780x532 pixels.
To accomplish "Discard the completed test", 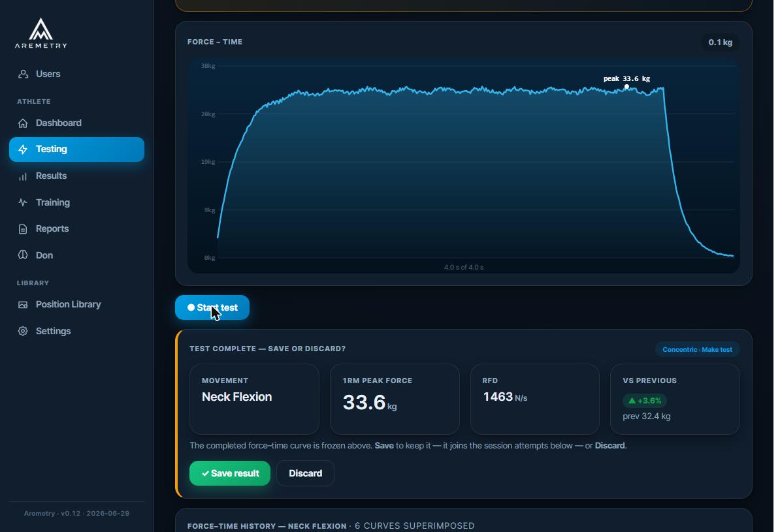I will [x=306, y=473].
